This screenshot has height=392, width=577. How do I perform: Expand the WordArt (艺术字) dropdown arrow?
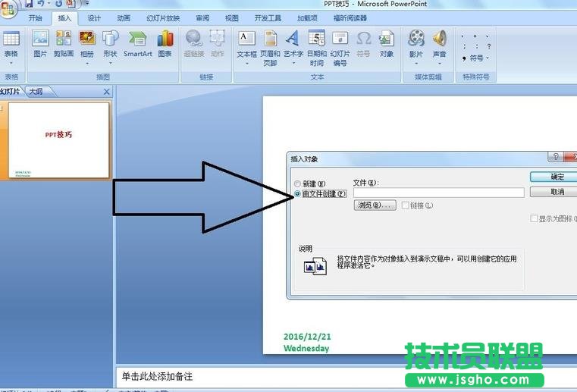[293, 63]
